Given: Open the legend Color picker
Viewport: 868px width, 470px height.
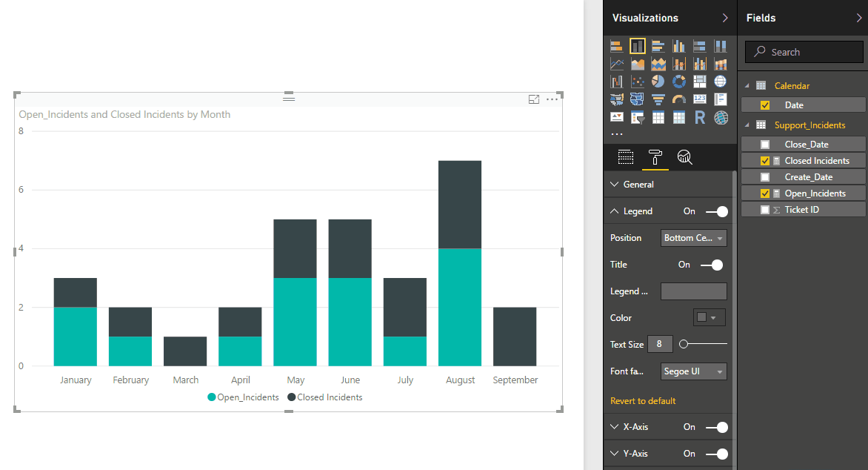Looking at the screenshot, I should pos(709,317).
